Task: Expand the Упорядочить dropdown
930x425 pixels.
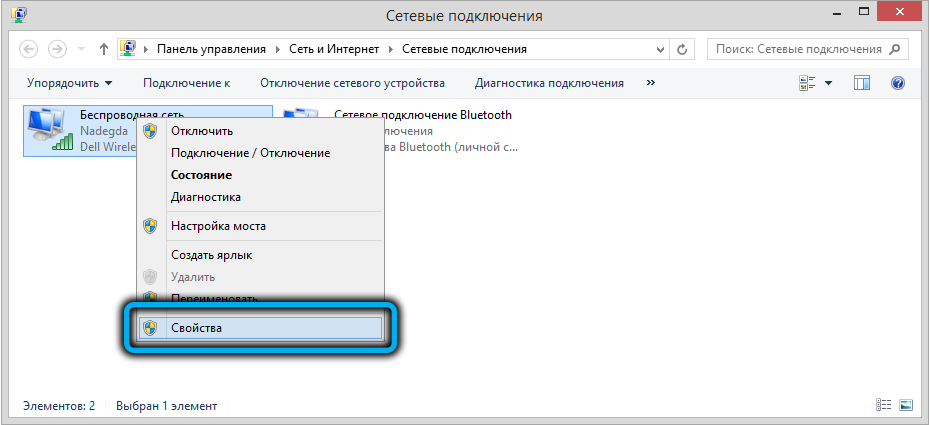Action: pyautogui.click(x=70, y=83)
